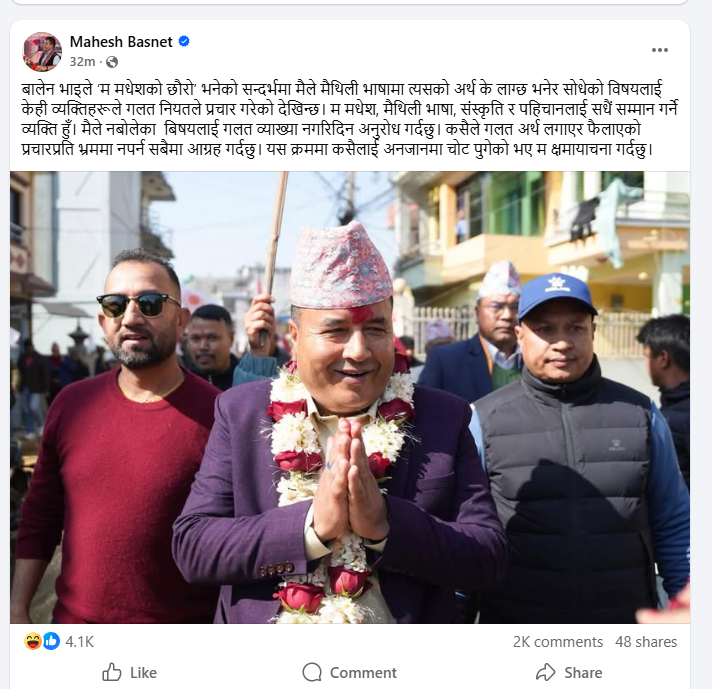Click the Comment button label
The height and width of the screenshot is (689, 712).
coord(363,673)
